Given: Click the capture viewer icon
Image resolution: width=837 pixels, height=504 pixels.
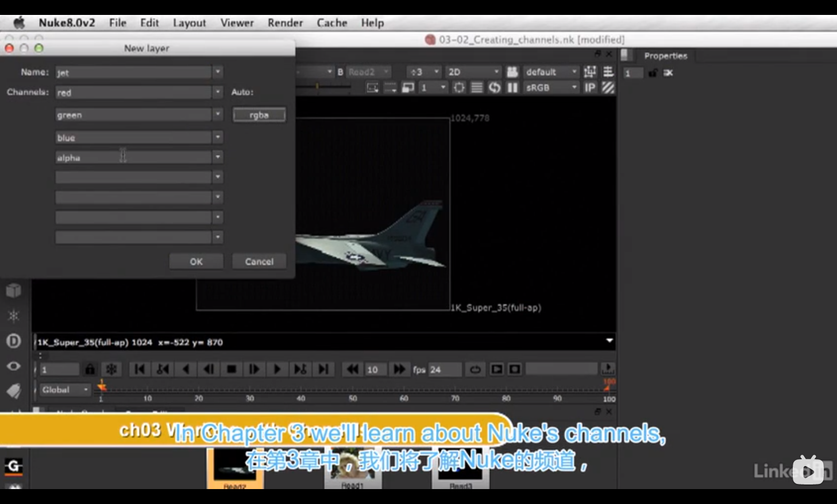Looking at the screenshot, I should [515, 369].
